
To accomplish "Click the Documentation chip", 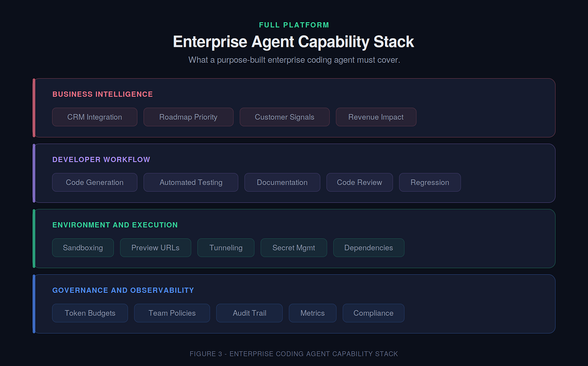I will click(x=282, y=182).
